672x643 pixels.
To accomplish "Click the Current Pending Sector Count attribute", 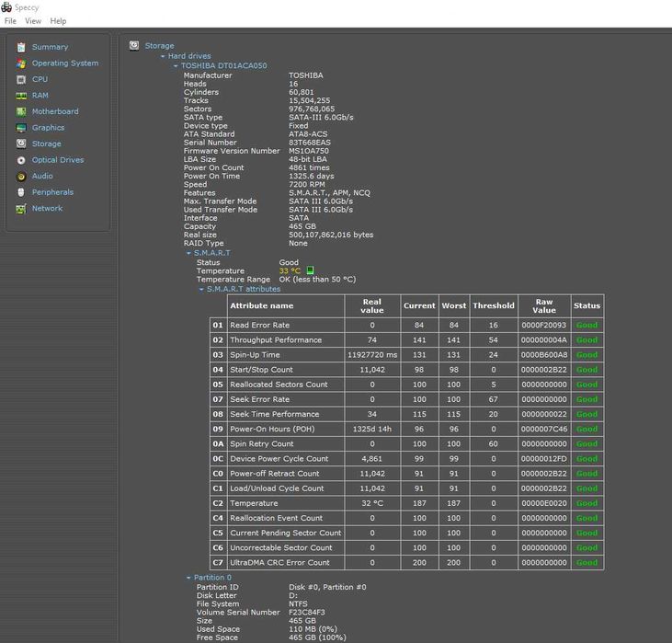I will 286,533.
